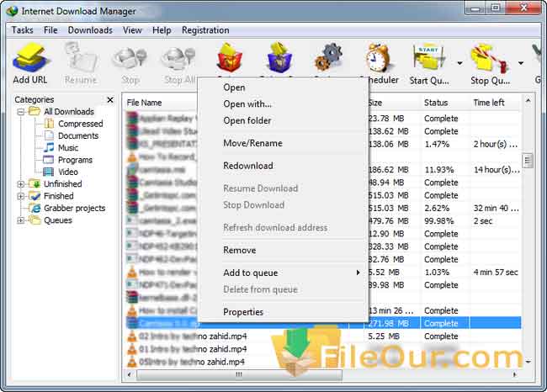547x392 pixels.
Task: Select the Grabber projects item
Action: tap(74, 209)
